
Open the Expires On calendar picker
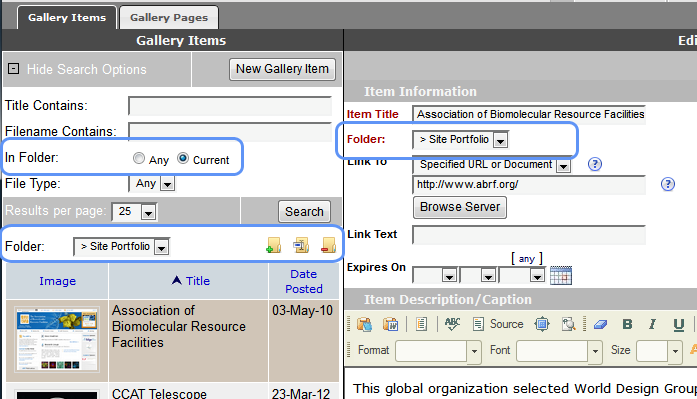[561, 275]
